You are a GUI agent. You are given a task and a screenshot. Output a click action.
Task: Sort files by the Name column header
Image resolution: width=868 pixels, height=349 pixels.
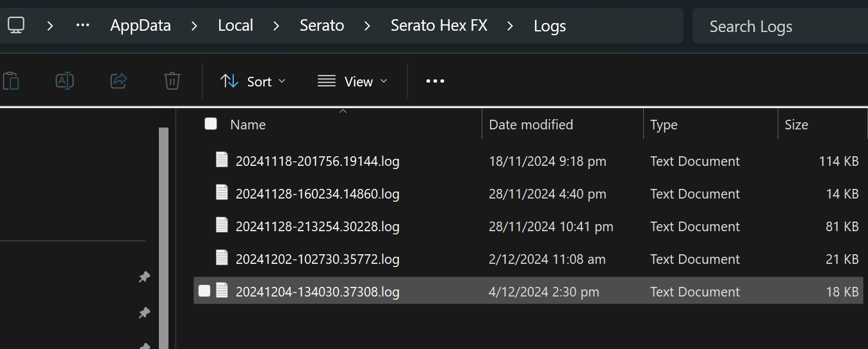click(248, 124)
